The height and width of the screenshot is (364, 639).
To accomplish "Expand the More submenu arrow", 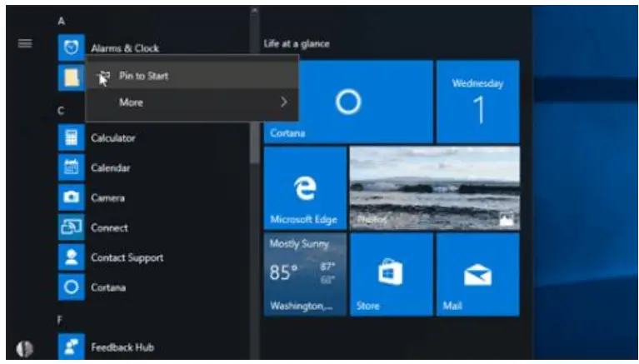I will point(284,102).
